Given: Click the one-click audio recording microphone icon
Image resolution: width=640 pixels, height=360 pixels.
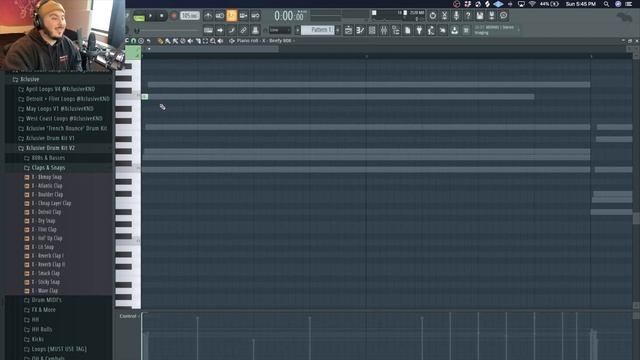Looking at the screenshot, I should (456, 16).
